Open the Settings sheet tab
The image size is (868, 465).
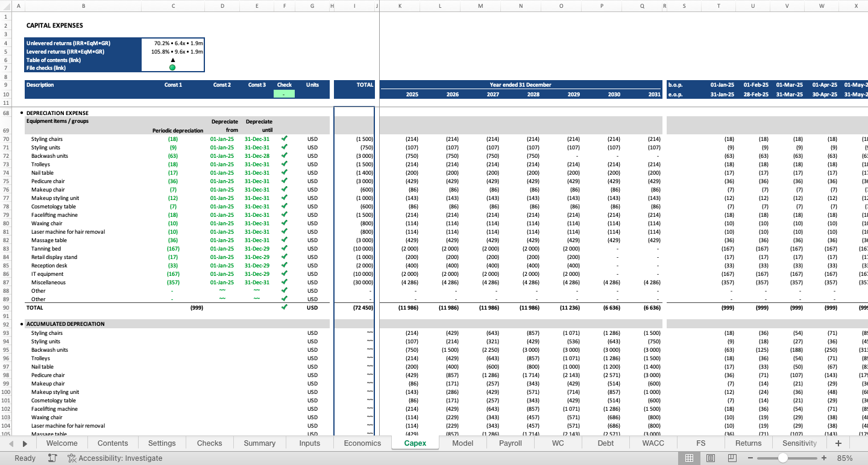tap(162, 443)
